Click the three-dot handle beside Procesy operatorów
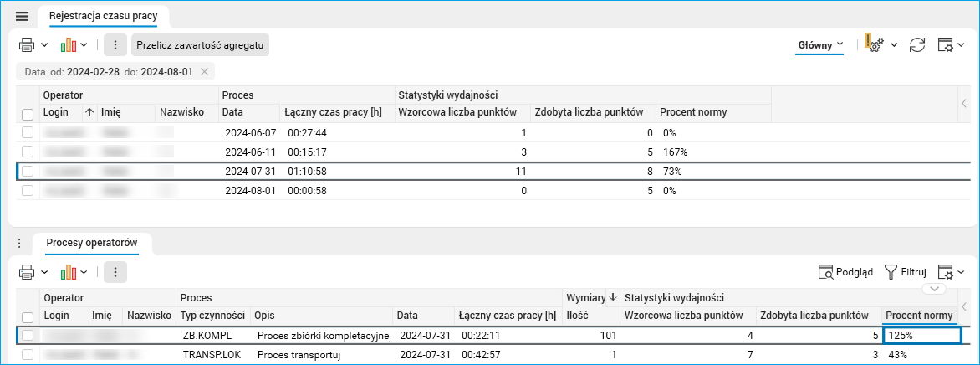The image size is (980, 365). coord(19,244)
